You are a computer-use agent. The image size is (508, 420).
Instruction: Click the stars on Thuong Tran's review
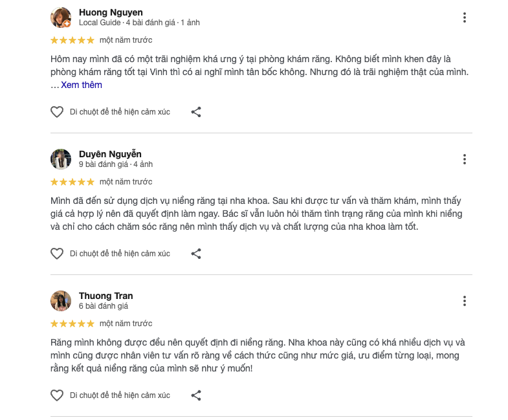(72, 324)
